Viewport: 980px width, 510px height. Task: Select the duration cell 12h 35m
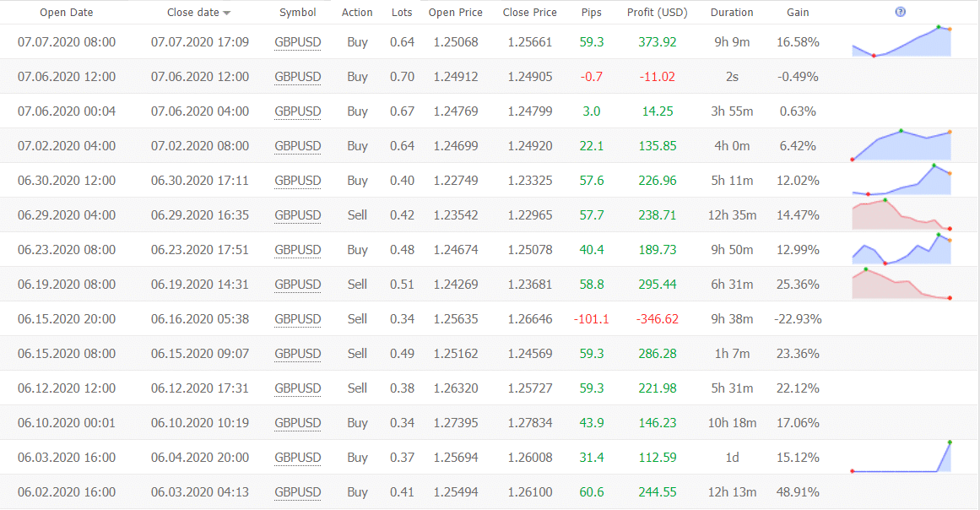(732, 215)
